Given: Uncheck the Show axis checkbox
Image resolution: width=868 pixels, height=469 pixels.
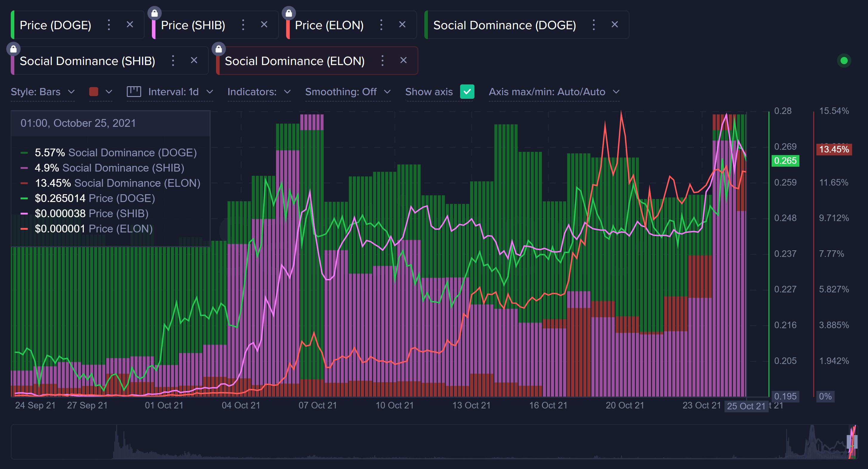Looking at the screenshot, I should coord(467,92).
